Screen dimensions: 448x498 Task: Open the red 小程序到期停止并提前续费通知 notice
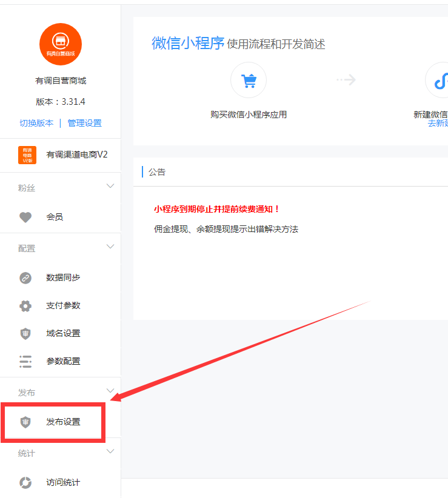tap(216, 209)
